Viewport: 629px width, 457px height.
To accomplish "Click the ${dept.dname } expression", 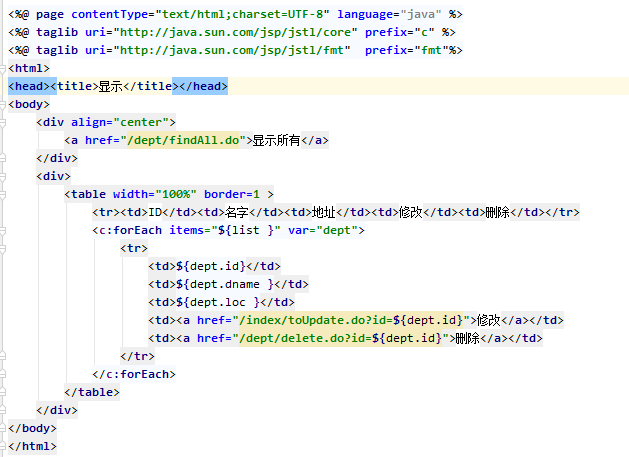I will 225,284.
